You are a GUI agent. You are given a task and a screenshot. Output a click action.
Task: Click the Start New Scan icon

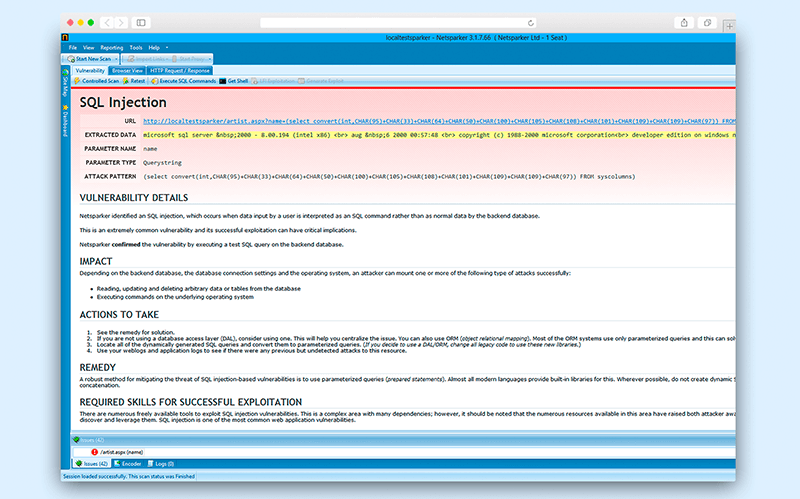71,59
